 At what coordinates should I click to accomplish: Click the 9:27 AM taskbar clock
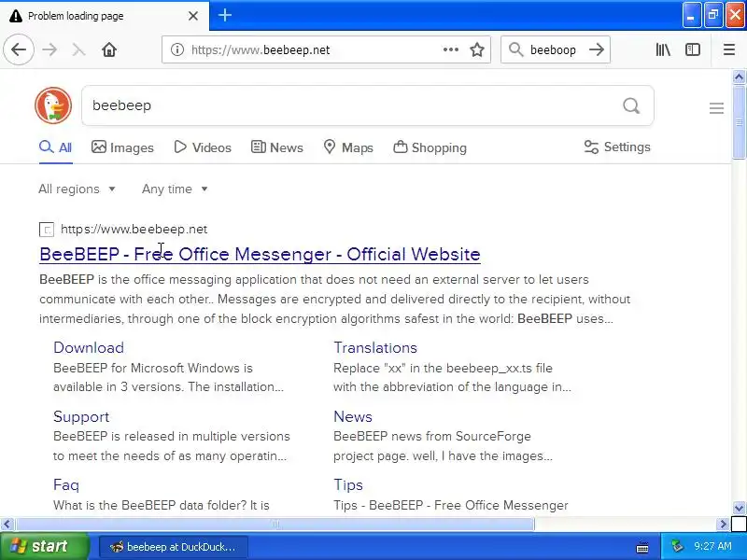click(712, 546)
